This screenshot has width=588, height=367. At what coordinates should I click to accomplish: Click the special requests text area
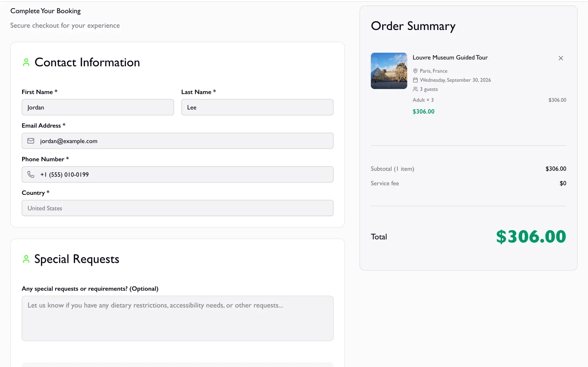[177, 318]
